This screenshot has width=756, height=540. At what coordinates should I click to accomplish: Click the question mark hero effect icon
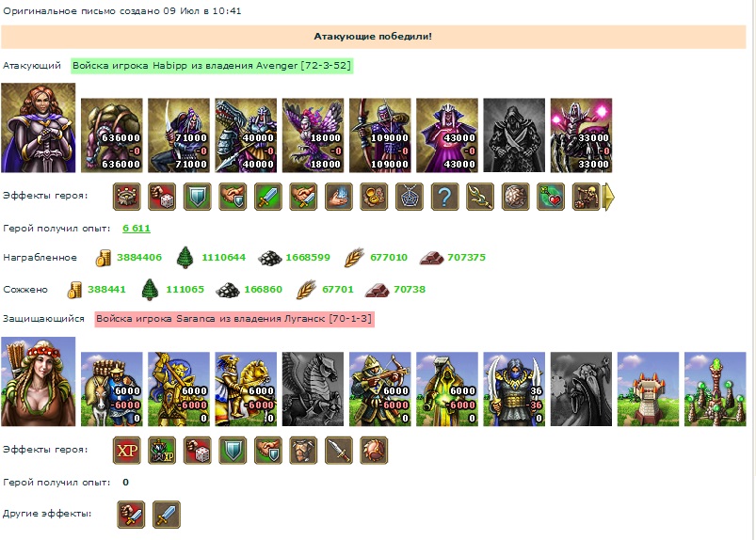[444, 197]
